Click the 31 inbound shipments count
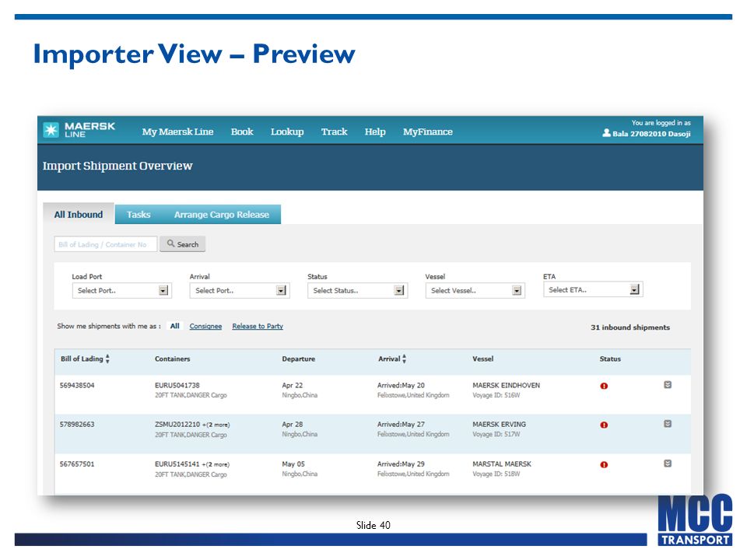 click(x=630, y=327)
